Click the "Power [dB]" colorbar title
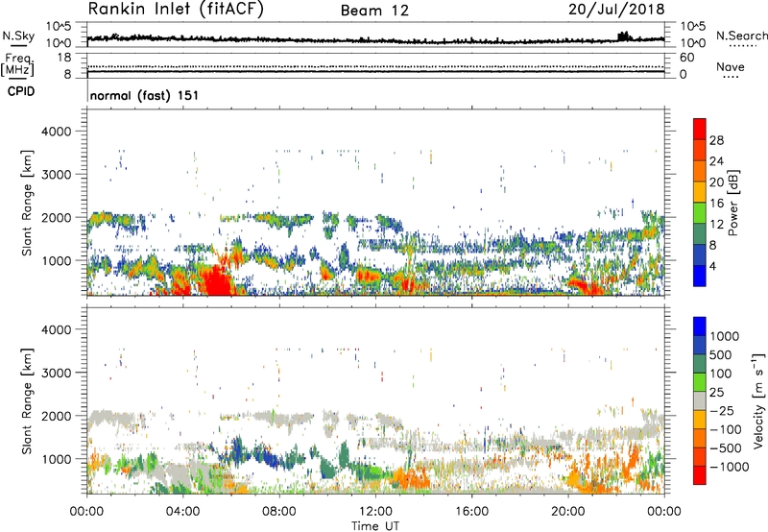Image resolution: width=768 pixels, height=532 pixels. [x=733, y=203]
